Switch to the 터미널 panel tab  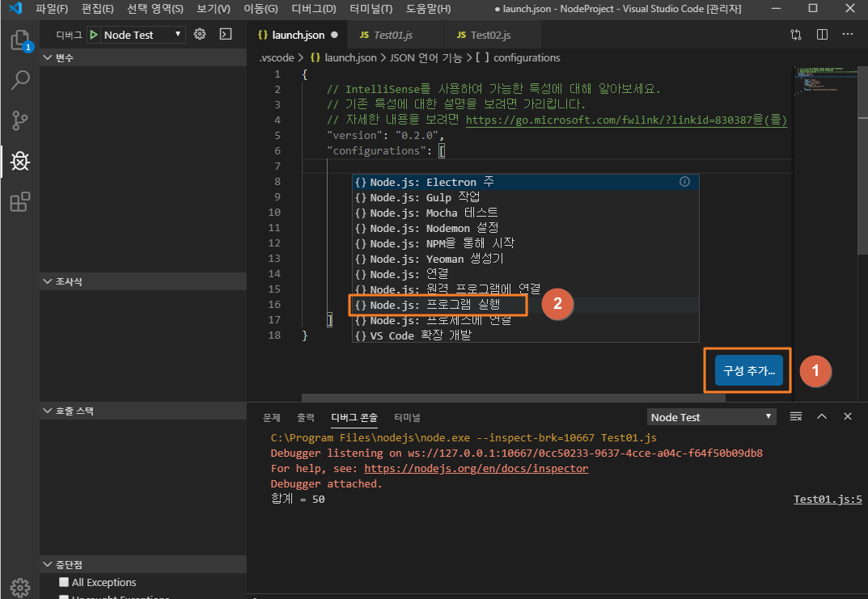[407, 418]
